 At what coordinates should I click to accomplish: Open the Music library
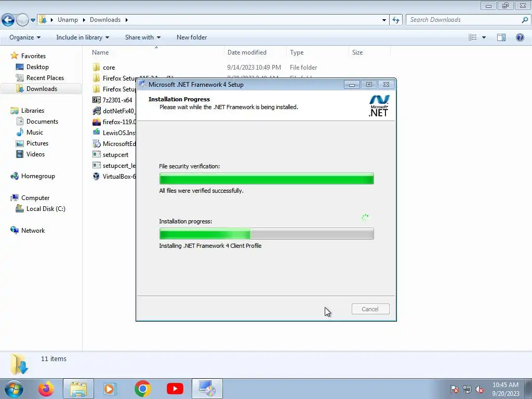35,132
